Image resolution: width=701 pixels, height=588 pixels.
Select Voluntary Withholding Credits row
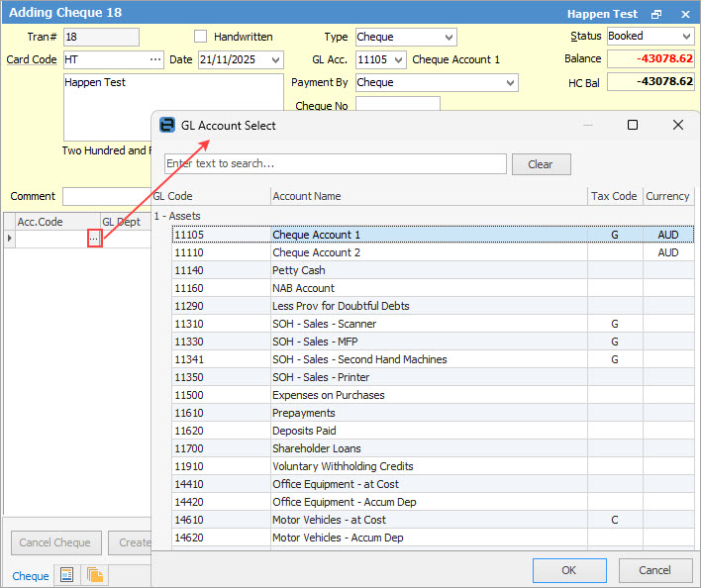(x=433, y=467)
